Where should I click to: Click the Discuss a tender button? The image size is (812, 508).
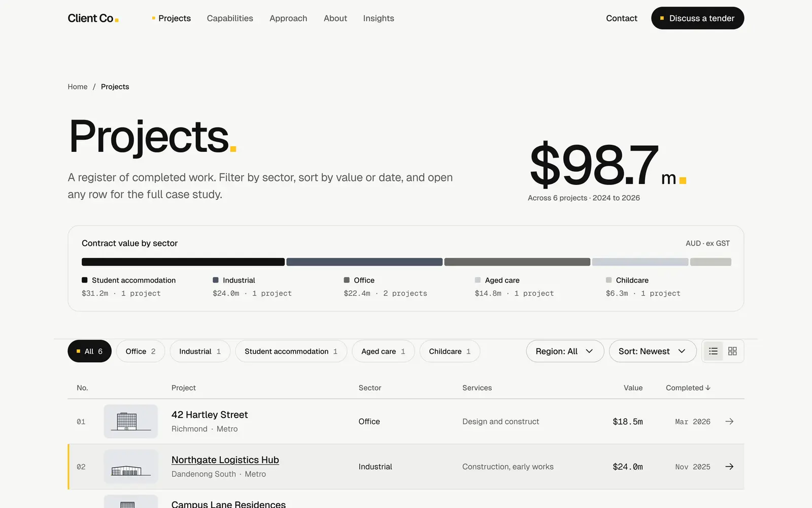click(697, 18)
